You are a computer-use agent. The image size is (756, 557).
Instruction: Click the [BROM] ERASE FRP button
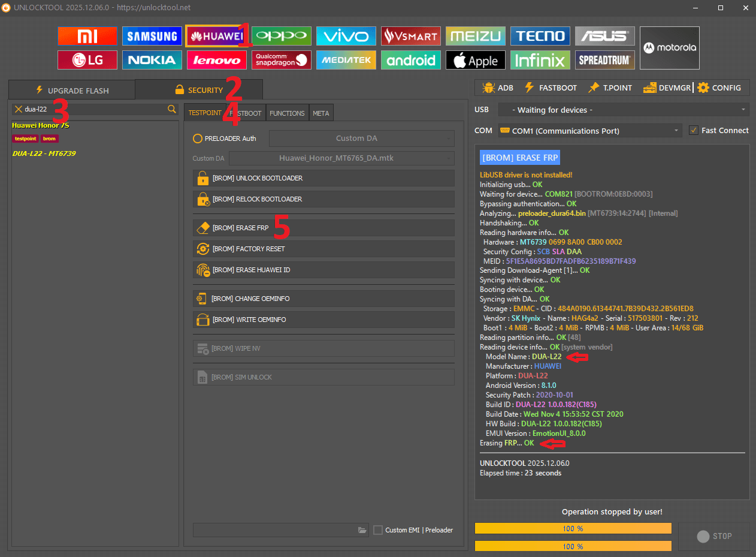pyautogui.click(x=323, y=228)
